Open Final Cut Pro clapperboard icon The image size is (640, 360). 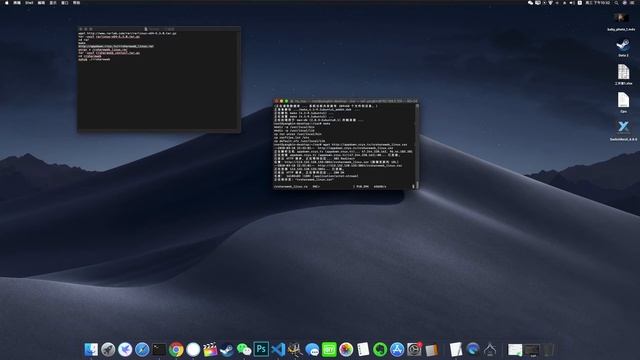(x=210, y=349)
